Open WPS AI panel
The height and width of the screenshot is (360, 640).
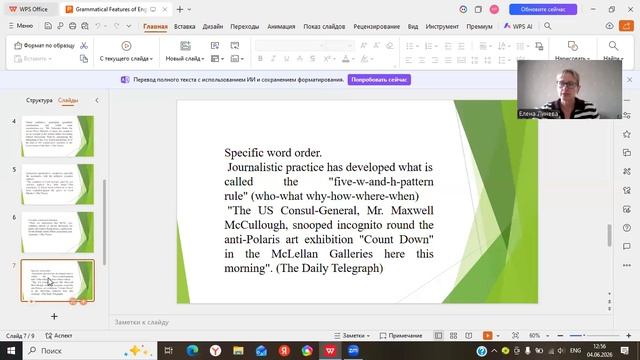[518, 26]
